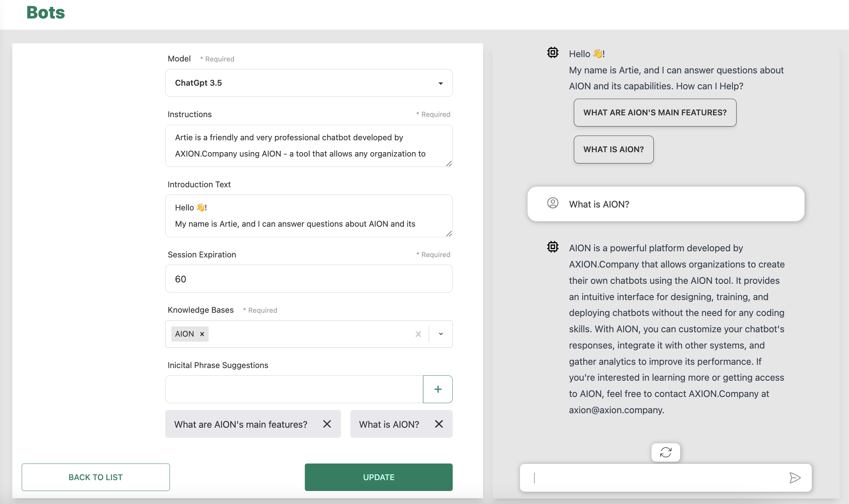Choose "WHAT IS AION?" chat suggestion button
This screenshot has height=504, width=849.
613,149
